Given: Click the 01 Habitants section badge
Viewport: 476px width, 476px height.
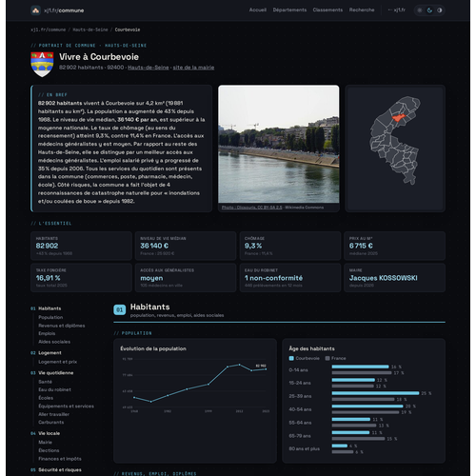Looking at the screenshot, I should [x=120, y=309].
